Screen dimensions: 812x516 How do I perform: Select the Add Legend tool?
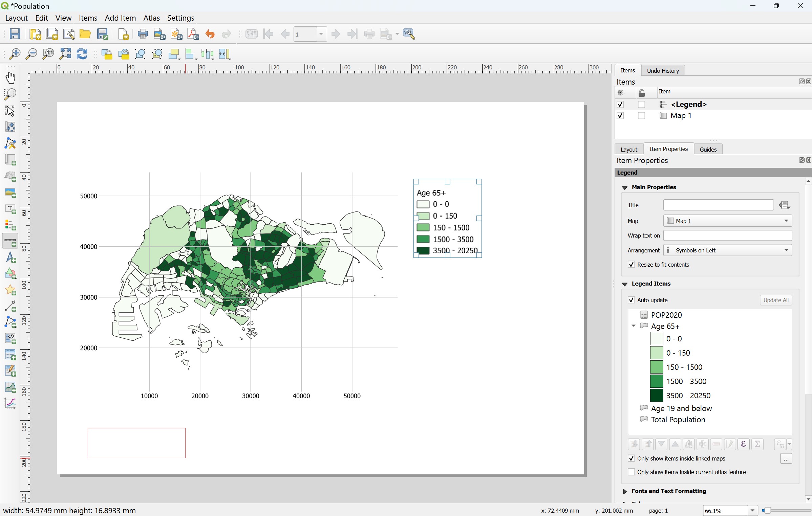10,225
